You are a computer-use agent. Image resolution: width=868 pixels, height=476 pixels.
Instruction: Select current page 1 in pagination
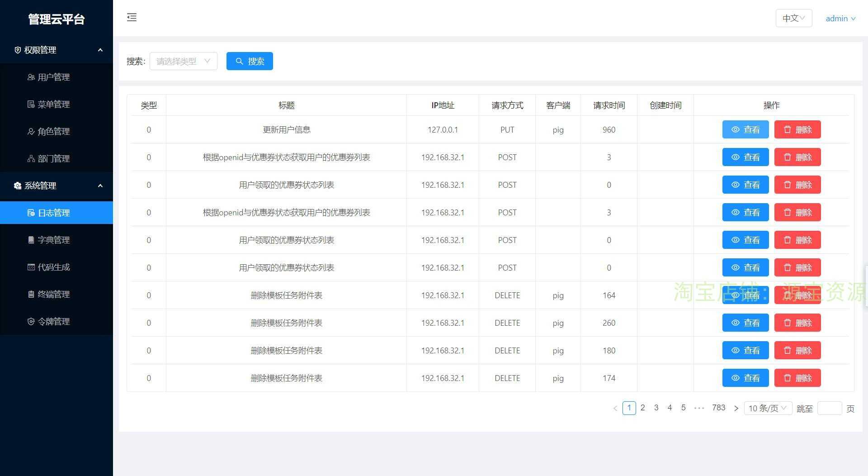click(629, 408)
